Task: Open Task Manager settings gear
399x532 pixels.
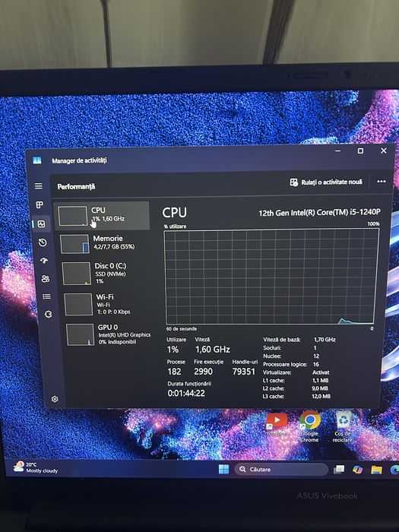Action: click(x=55, y=399)
